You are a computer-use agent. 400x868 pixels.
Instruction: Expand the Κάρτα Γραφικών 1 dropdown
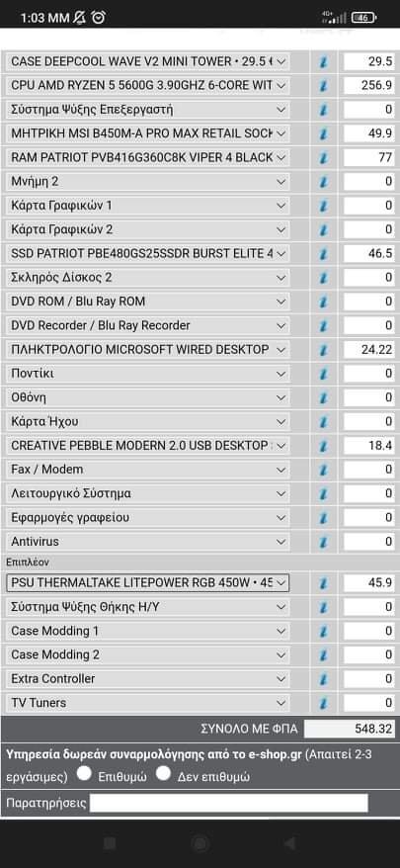tap(148, 206)
